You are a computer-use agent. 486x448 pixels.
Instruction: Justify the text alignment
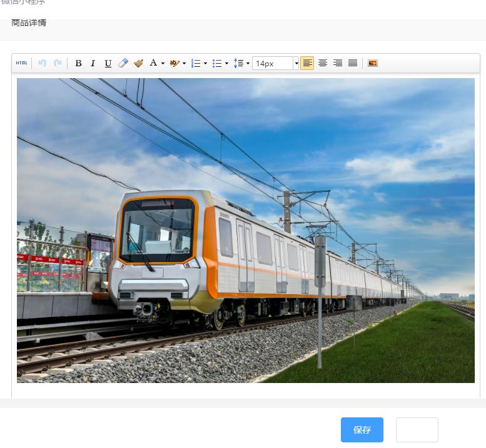point(353,63)
